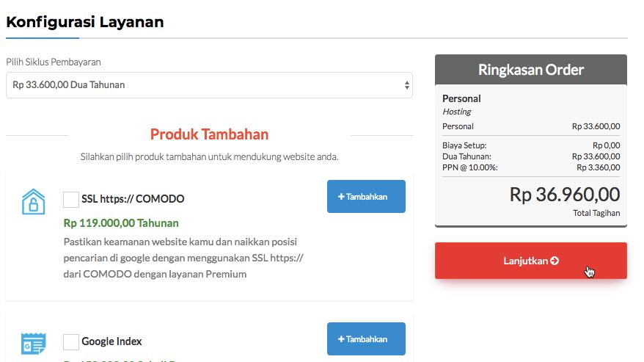This screenshot has width=644, height=362.
Task: Click the Google Index product title
Action: tap(111, 341)
